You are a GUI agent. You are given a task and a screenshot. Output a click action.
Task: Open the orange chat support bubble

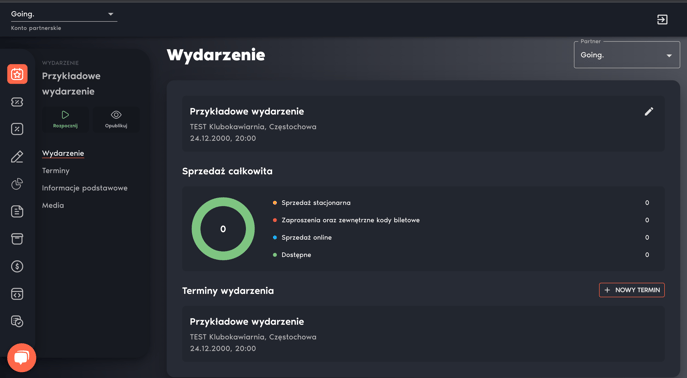click(21, 357)
